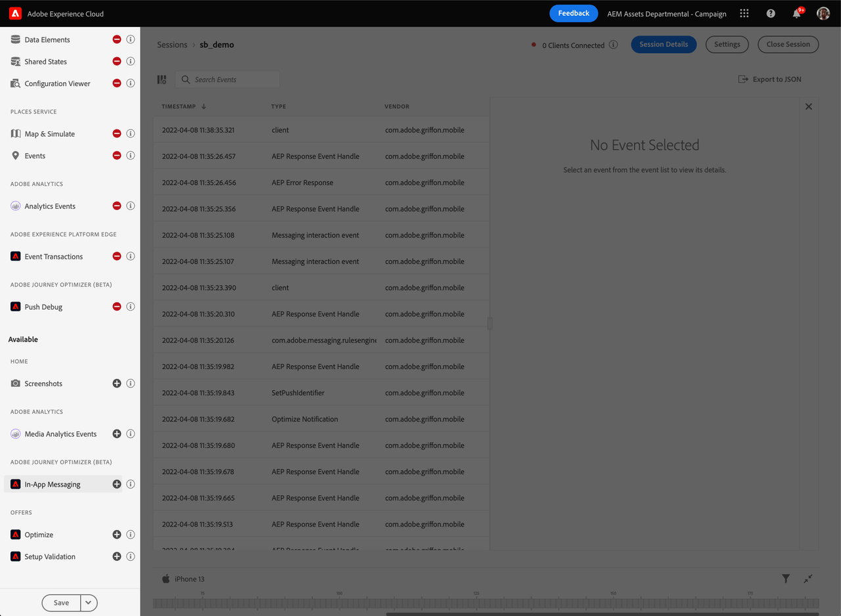841x616 pixels.
Task: Select the In-App Messaging item
Action: pyautogui.click(x=63, y=484)
